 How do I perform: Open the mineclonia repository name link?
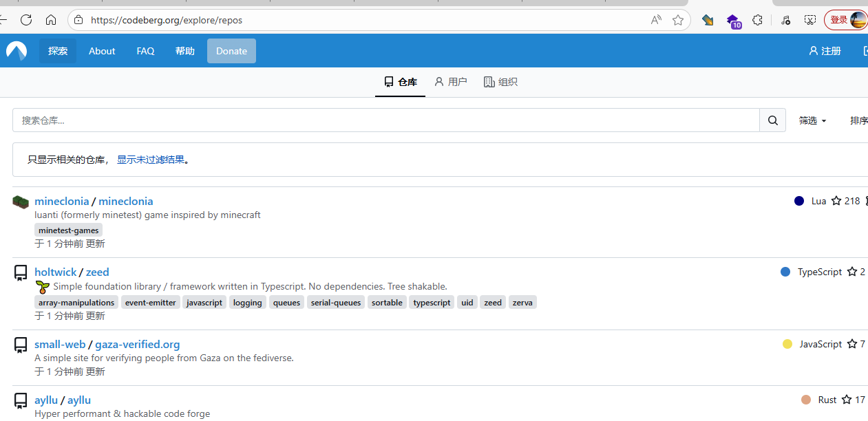pyautogui.click(x=126, y=201)
